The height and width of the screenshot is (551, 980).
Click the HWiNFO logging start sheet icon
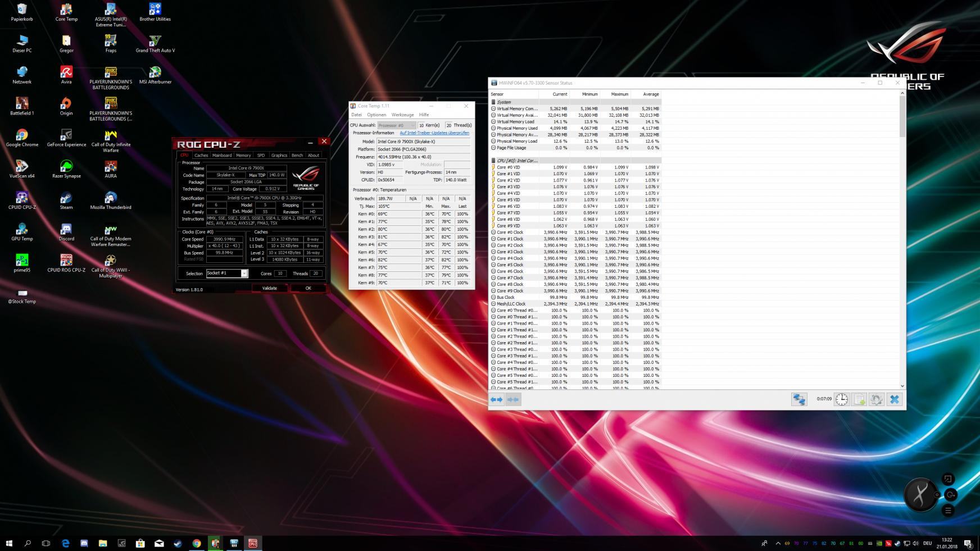tap(859, 399)
